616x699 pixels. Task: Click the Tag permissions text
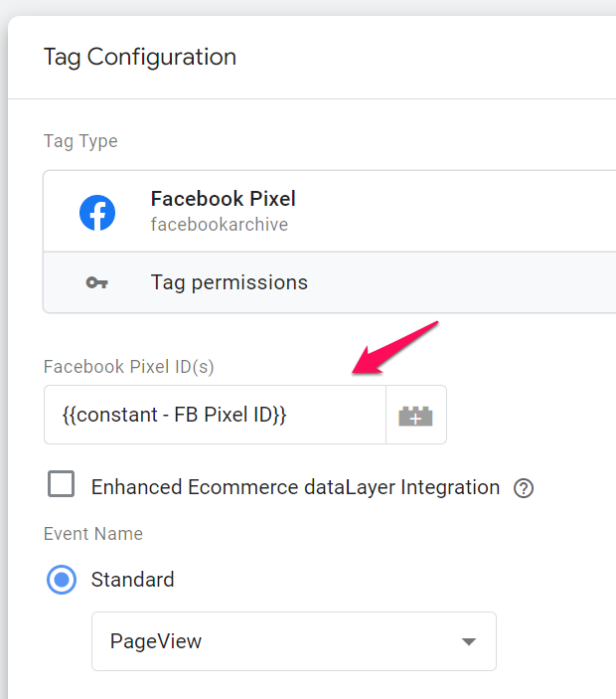229,282
